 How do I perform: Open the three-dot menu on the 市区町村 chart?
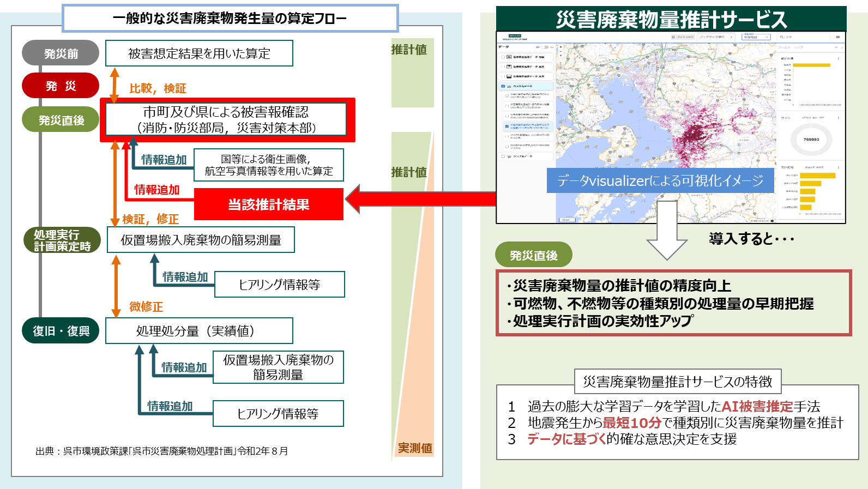point(838,167)
